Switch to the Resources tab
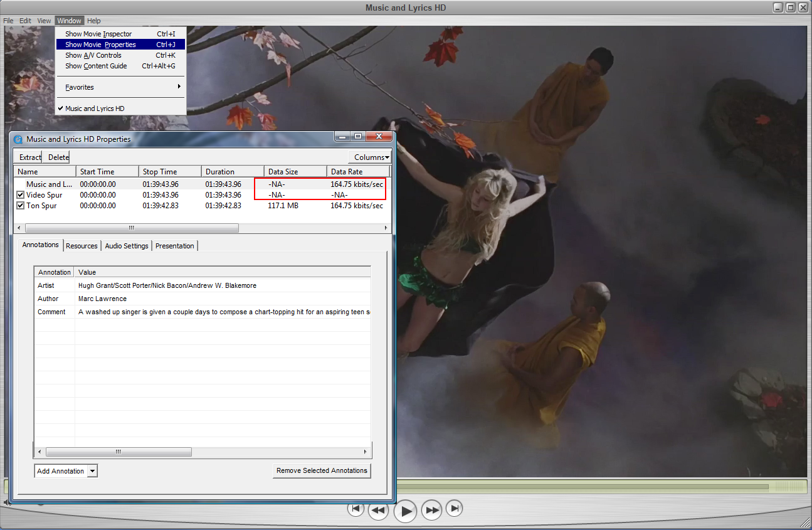The width and height of the screenshot is (812, 530). click(82, 246)
